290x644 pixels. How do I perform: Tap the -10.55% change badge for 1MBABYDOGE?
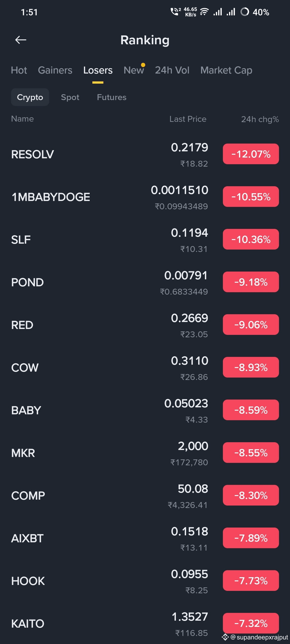point(251,197)
